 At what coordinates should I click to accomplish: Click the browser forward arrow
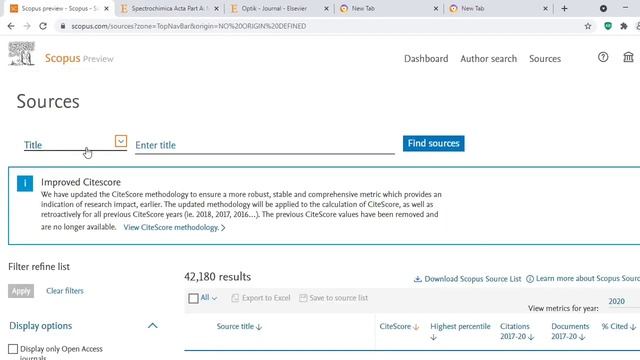(27, 26)
